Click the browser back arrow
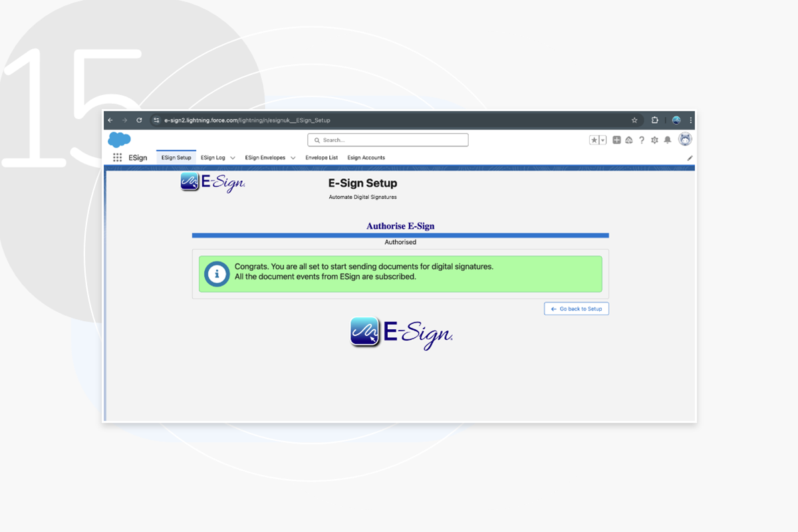Viewport: 798px width, 532px height. 110,120
